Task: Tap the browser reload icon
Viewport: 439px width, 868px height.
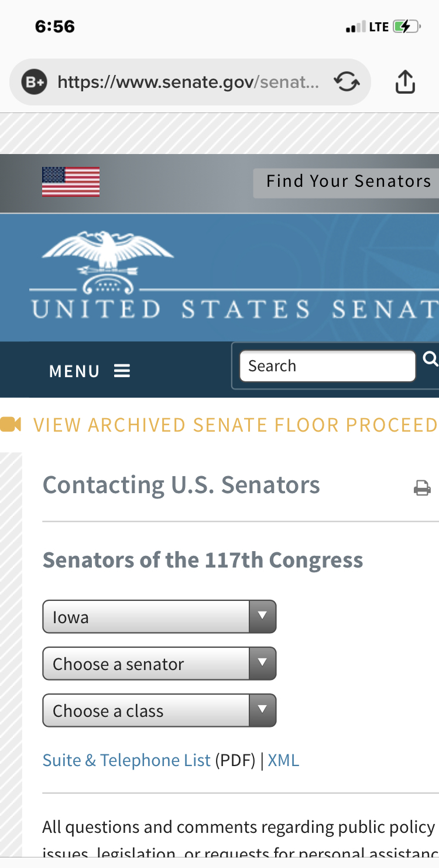Action: pyautogui.click(x=347, y=82)
